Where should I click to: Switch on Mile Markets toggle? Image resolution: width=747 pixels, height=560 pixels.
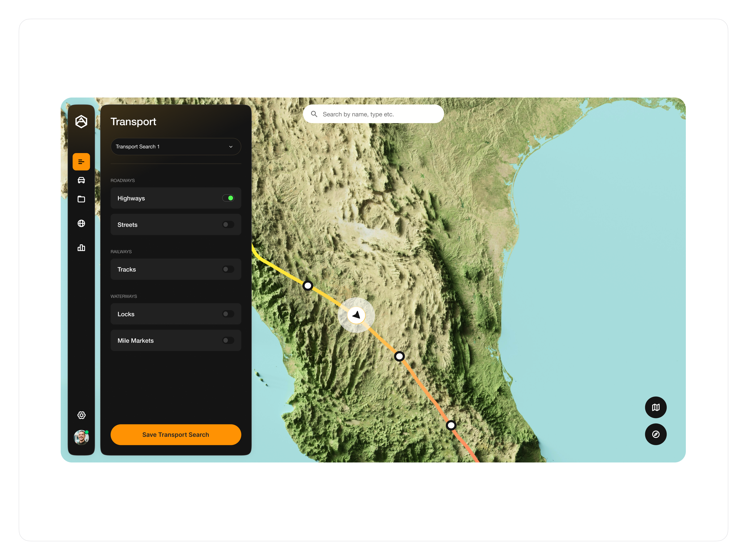click(228, 341)
